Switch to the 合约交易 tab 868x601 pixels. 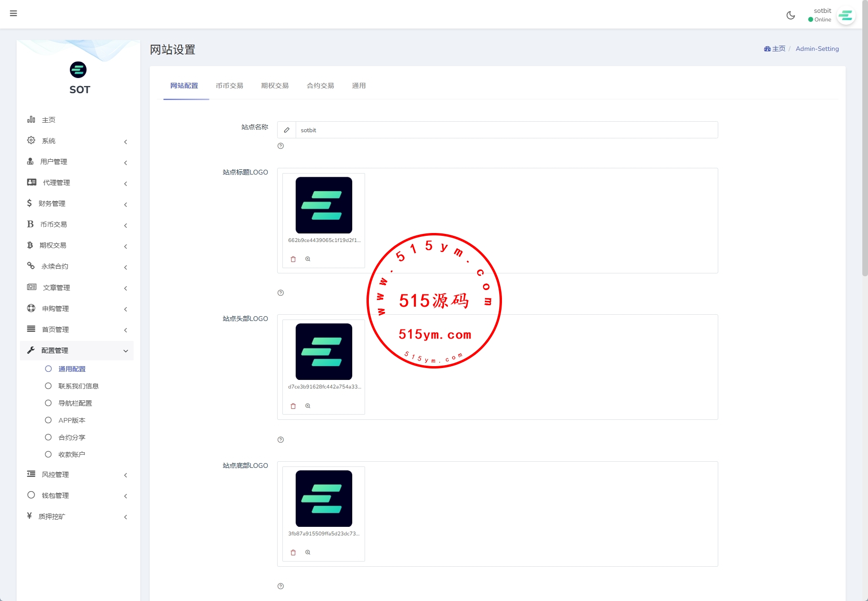(320, 86)
